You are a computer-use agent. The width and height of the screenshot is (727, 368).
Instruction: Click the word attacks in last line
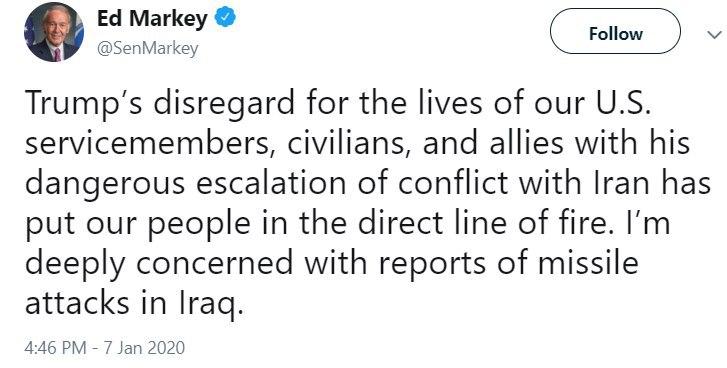click(x=77, y=303)
